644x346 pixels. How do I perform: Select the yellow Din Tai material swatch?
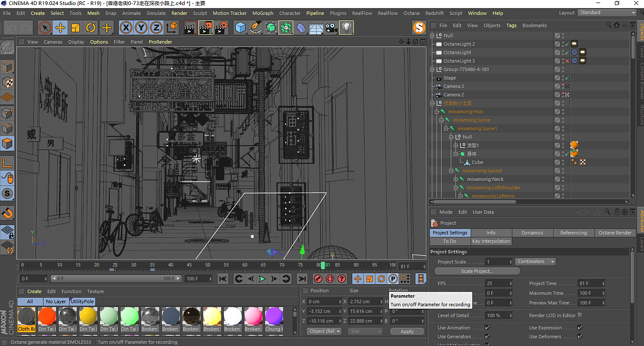88,317
